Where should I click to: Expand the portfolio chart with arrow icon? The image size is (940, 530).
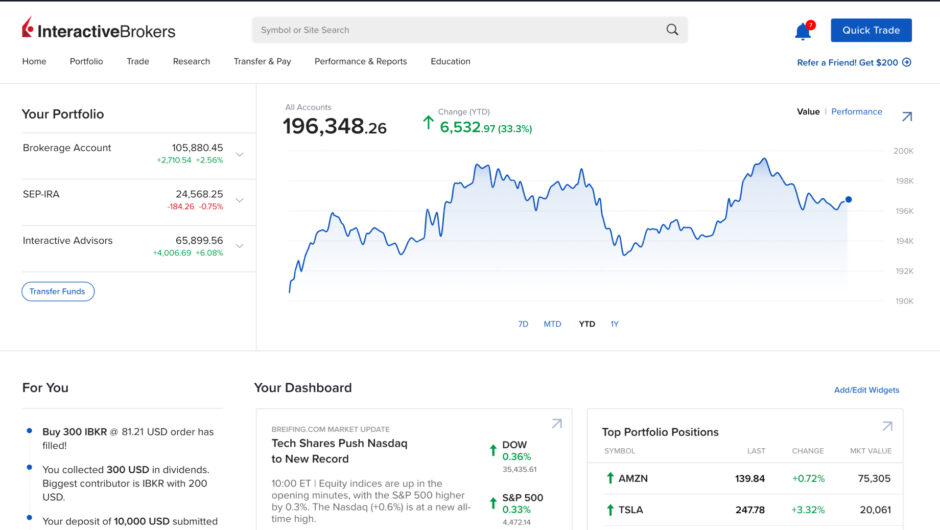907,116
